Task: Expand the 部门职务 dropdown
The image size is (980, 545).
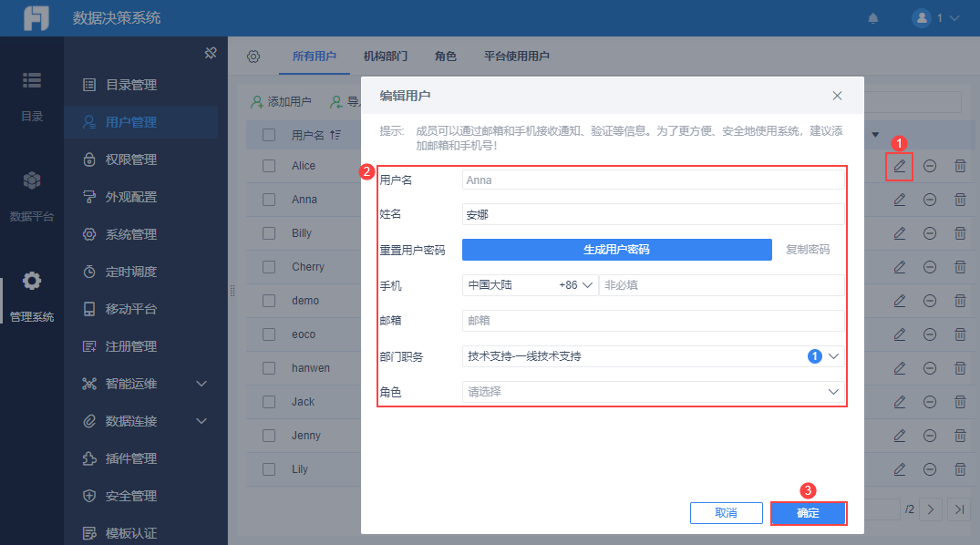Action: click(833, 356)
